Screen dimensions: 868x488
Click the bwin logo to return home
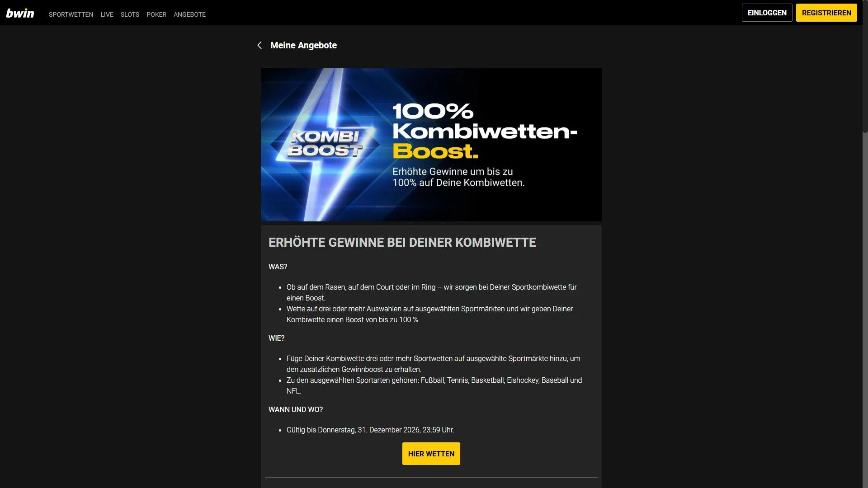tap(20, 13)
